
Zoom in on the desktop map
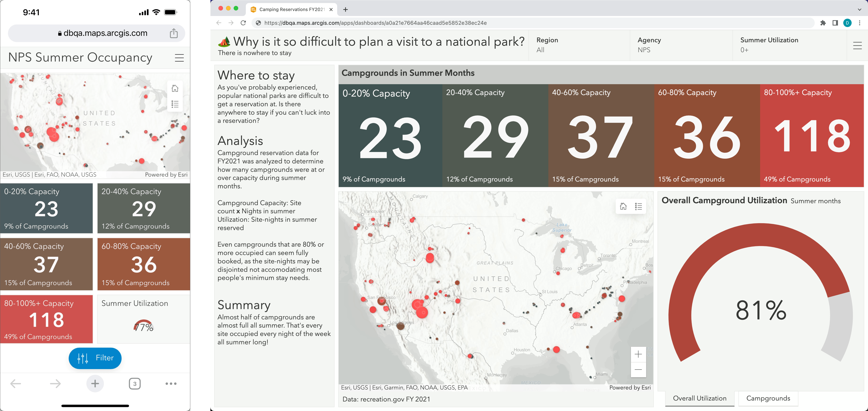[638, 354]
